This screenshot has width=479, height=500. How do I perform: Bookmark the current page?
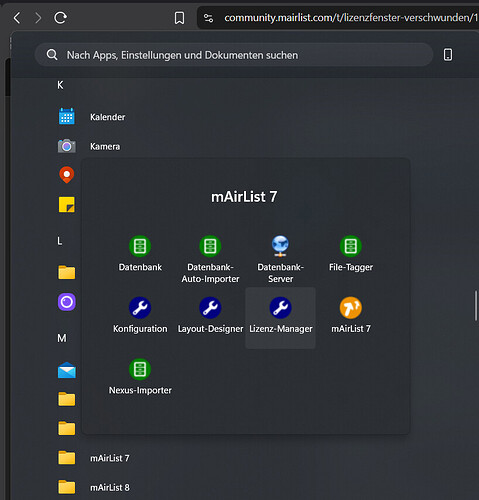(x=179, y=18)
